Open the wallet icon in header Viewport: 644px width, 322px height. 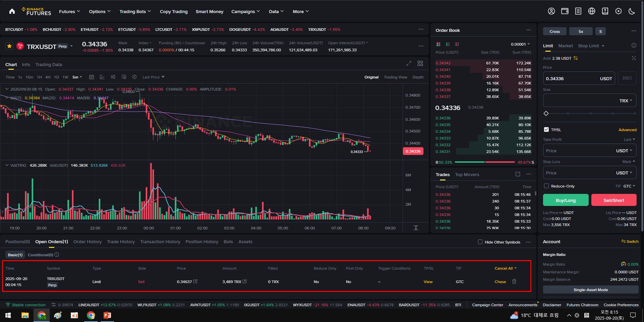tap(565, 11)
